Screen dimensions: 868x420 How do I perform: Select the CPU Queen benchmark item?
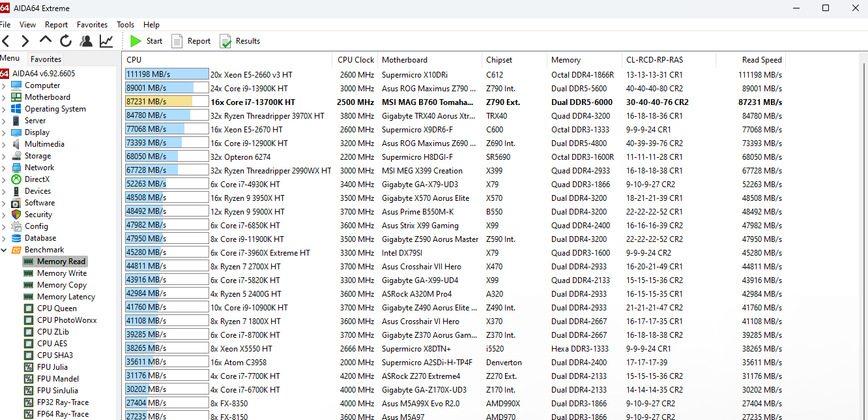(x=57, y=308)
